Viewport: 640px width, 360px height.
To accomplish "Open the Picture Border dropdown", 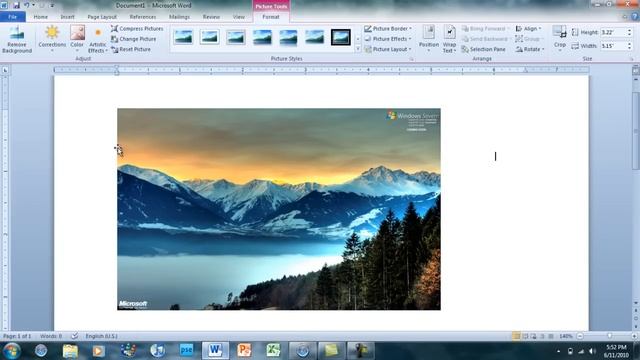I will [388, 29].
